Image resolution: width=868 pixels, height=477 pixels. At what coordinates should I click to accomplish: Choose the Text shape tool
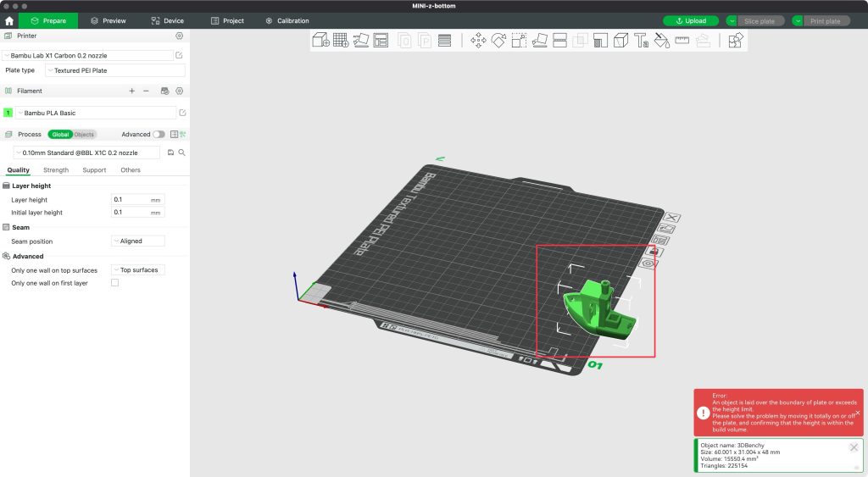pyautogui.click(x=642, y=40)
